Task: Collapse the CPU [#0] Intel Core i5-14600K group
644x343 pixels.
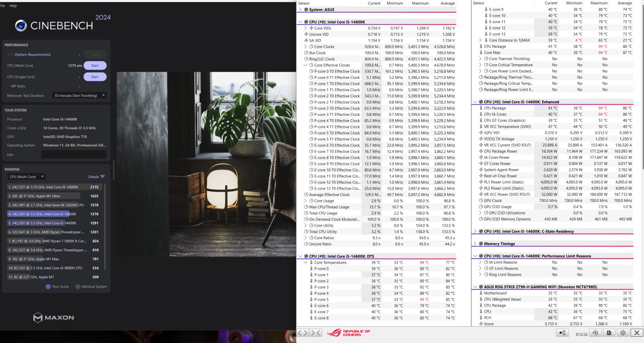Action: click(x=300, y=22)
